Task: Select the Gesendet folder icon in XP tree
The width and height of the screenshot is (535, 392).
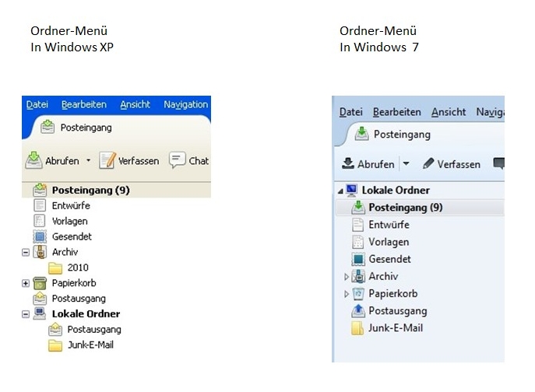Action: pos(40,236)
